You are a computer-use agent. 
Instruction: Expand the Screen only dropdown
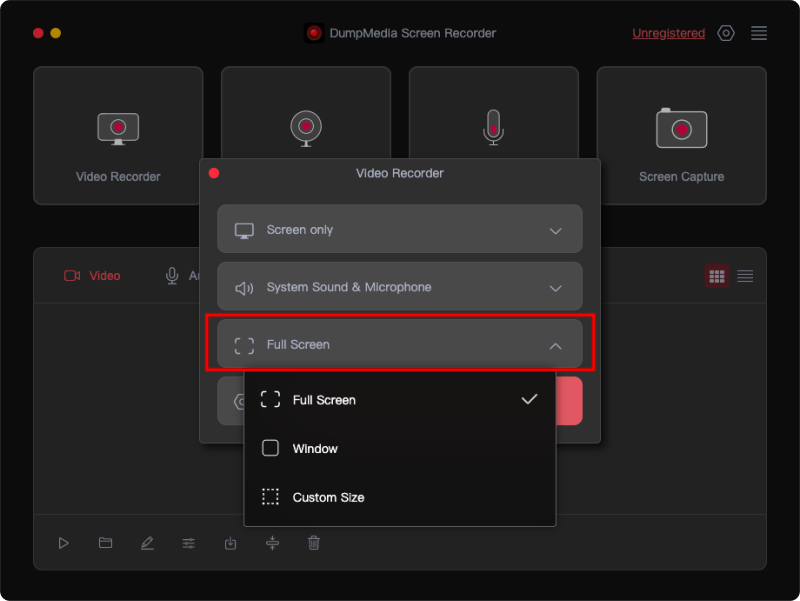[x=399, y=229]
